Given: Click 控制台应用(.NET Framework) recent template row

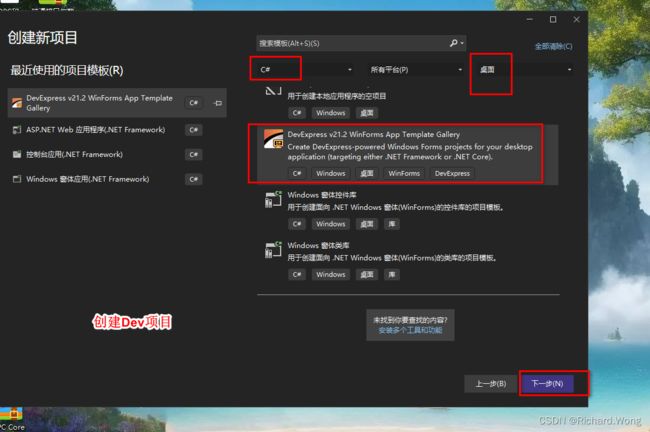Looking at the screenshot, I should [x=117, y=154].
